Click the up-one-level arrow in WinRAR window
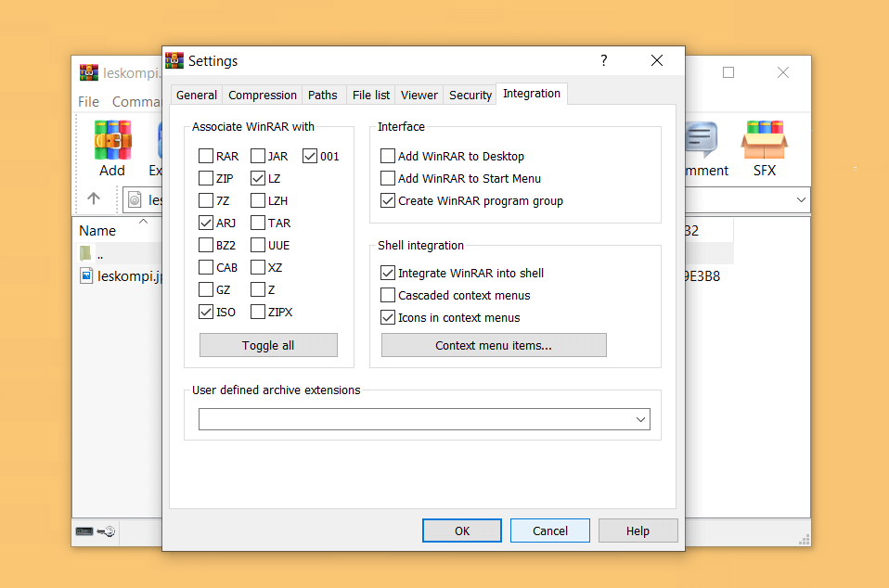This screenshot has width=889, height=588. coord(94,198)
